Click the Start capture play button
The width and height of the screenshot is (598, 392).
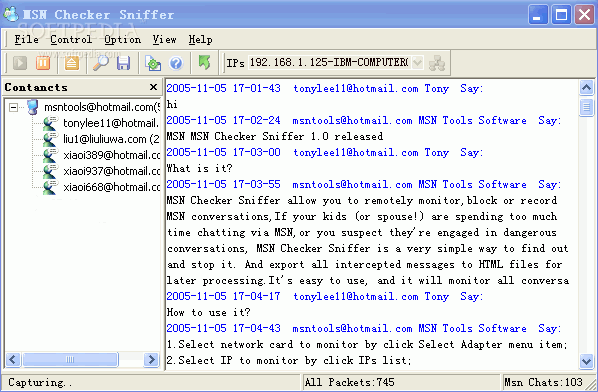point(20,63)
